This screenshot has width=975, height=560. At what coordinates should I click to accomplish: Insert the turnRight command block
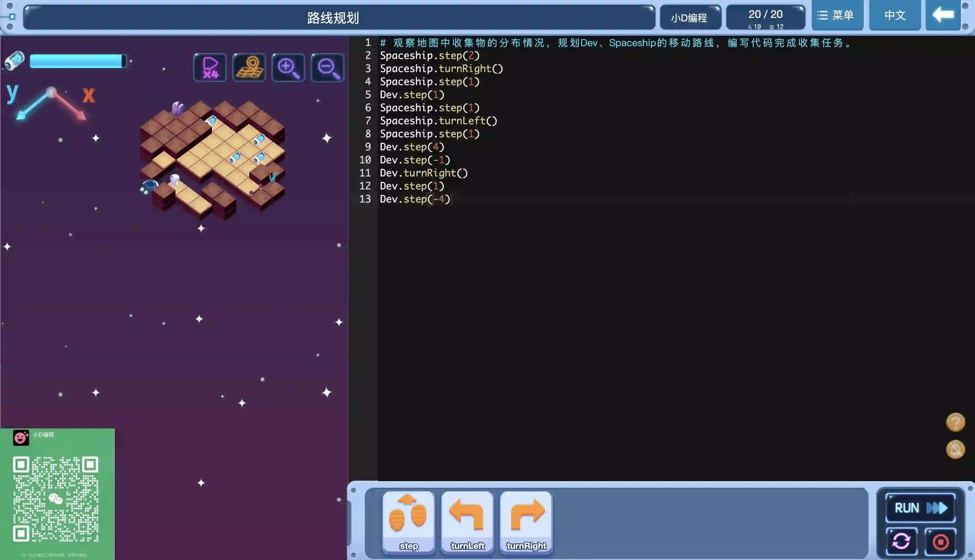coord(526,522)
